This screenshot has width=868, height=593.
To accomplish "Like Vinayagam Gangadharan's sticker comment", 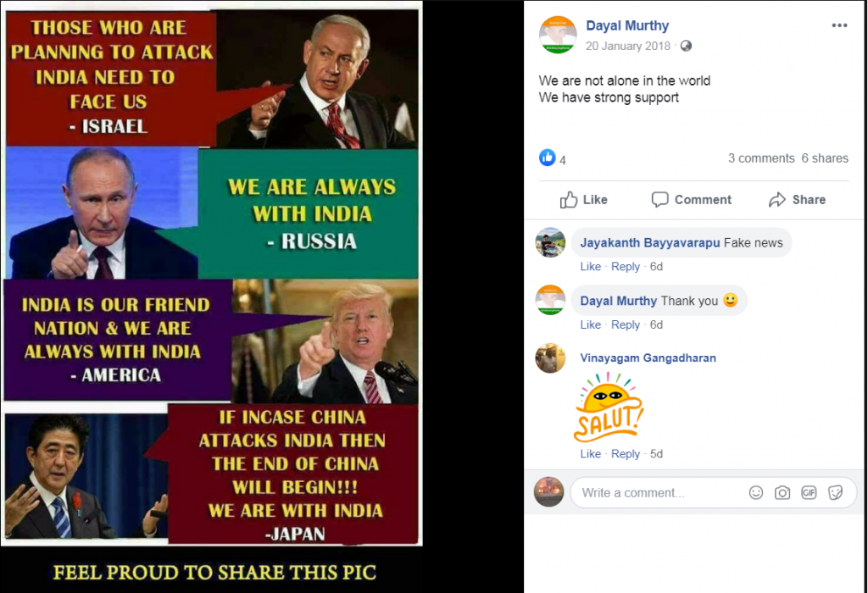I will (x=590, y=454).
